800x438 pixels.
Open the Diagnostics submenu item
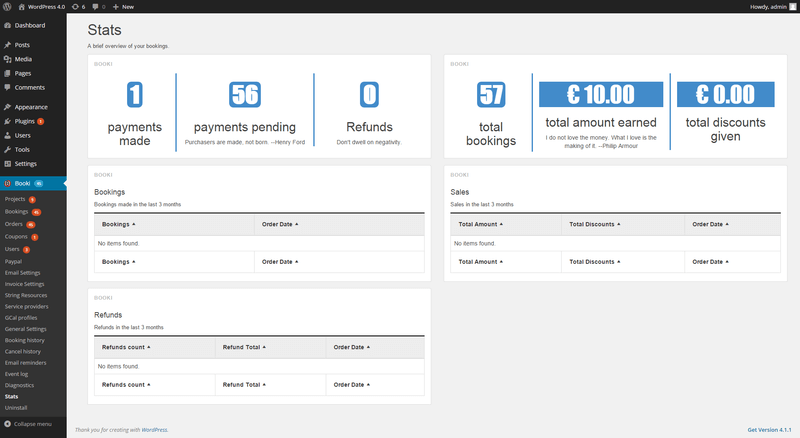pyautogui.click(x=19, y=384)
